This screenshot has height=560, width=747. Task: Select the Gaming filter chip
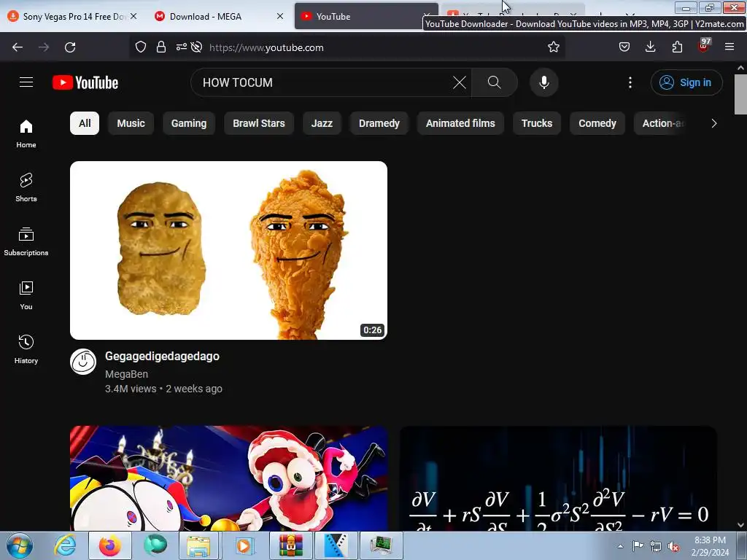click(189, 123)
